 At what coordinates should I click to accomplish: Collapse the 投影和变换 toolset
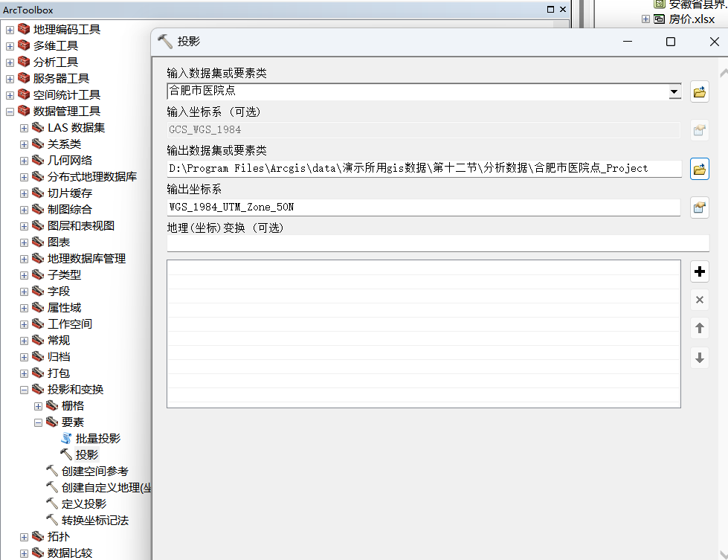pos(24,390)
